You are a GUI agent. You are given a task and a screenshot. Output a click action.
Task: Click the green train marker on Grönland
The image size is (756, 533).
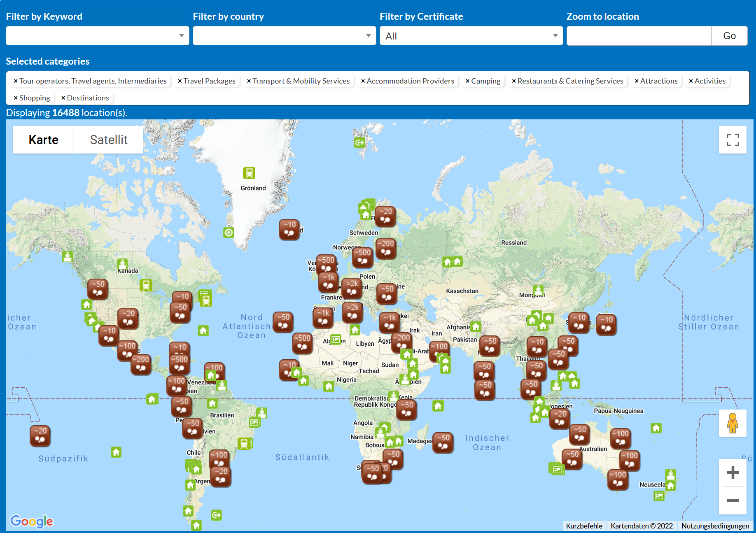(249, 173)
